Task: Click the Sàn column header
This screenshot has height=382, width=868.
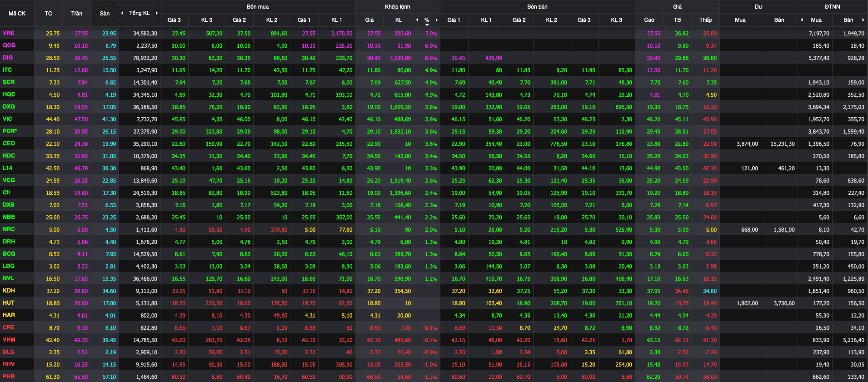Action: [105, 13]
